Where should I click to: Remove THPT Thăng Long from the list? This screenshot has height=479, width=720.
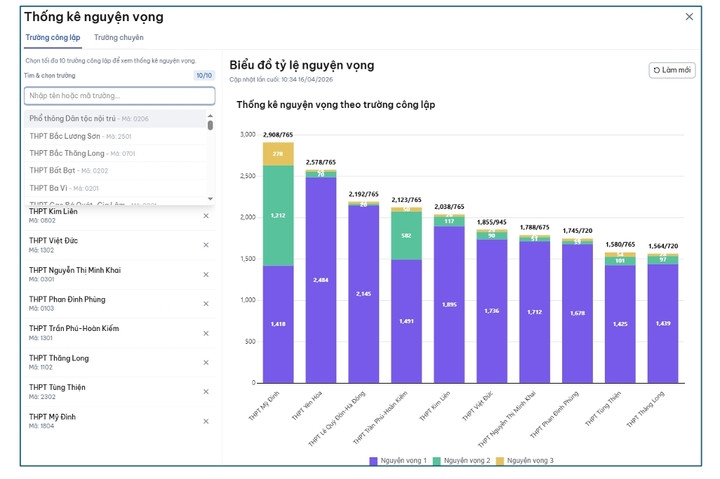point(206,361)
